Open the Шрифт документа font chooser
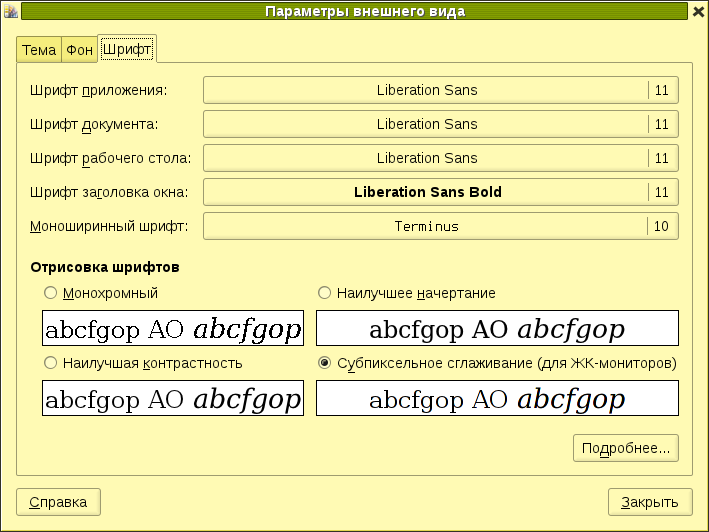709x532 pixels. tap(441, 124)
